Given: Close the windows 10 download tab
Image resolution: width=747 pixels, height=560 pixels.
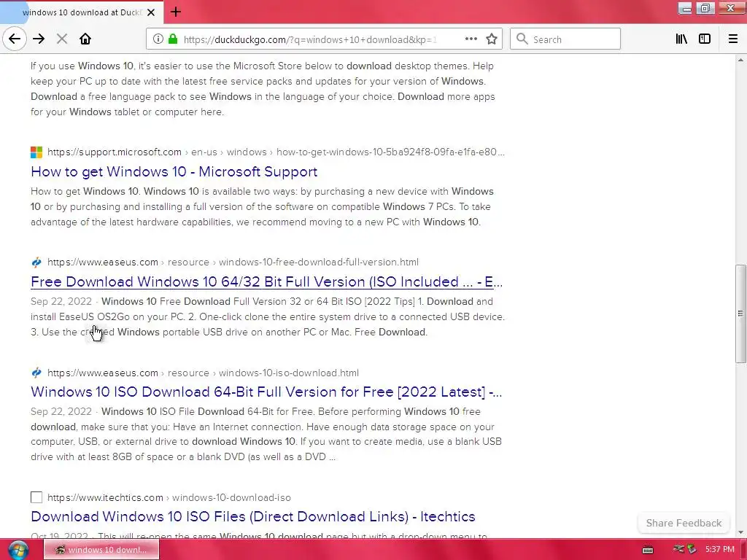Looking at the screenshot, I should pyautogui.click(x=151, y=12).
